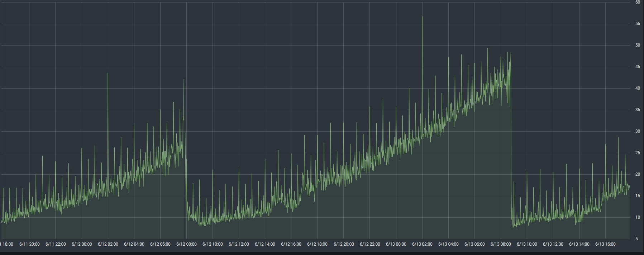Click the y-axis value 10
Screen dimensions: 644x255
point(638,217)
